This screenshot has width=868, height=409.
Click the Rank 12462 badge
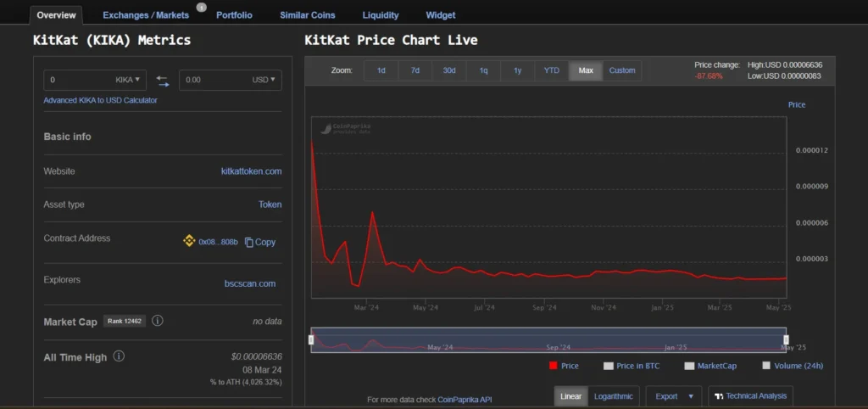tap(125, 321)
